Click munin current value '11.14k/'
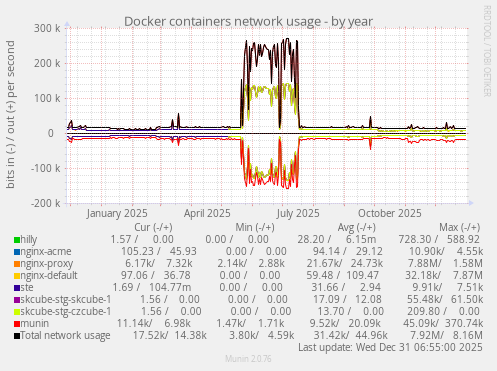The width and height of the screenshot is (497, 371). [x=135, y=323]
